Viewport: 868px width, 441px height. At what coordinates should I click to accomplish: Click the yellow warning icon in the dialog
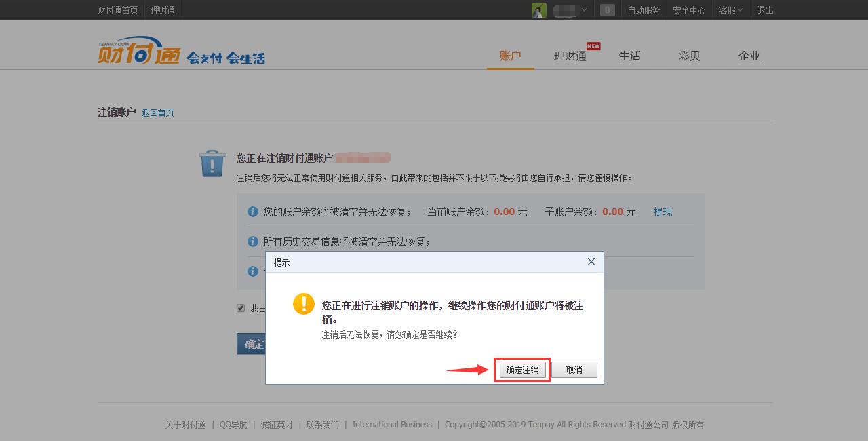pos(302,304)
